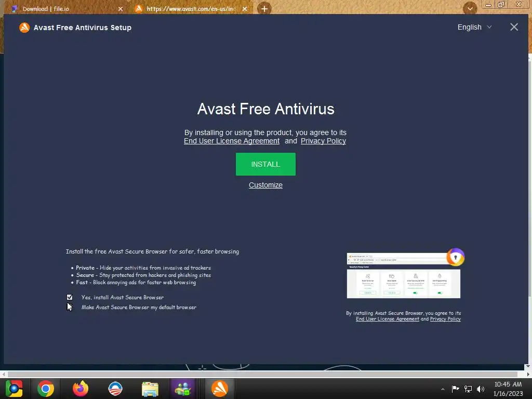Open Avast End User License Agreement link
This screenshot has width=532, height=399.
[x=232, y=141]
